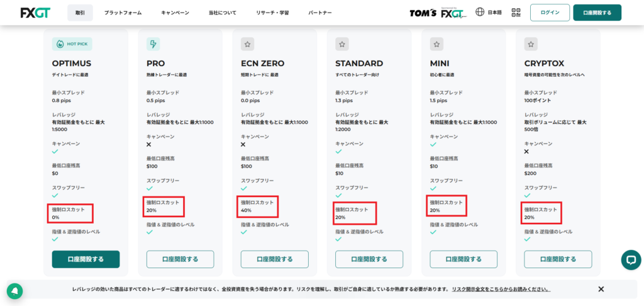Click the campaign X mark on PRO
Screen dimensions: 644x306
148,144
